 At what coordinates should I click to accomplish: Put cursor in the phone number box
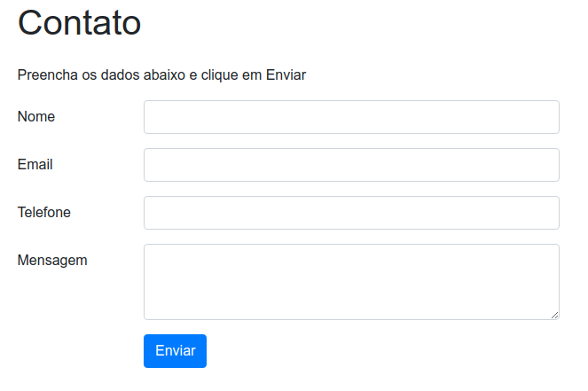(x=351, y=213)
